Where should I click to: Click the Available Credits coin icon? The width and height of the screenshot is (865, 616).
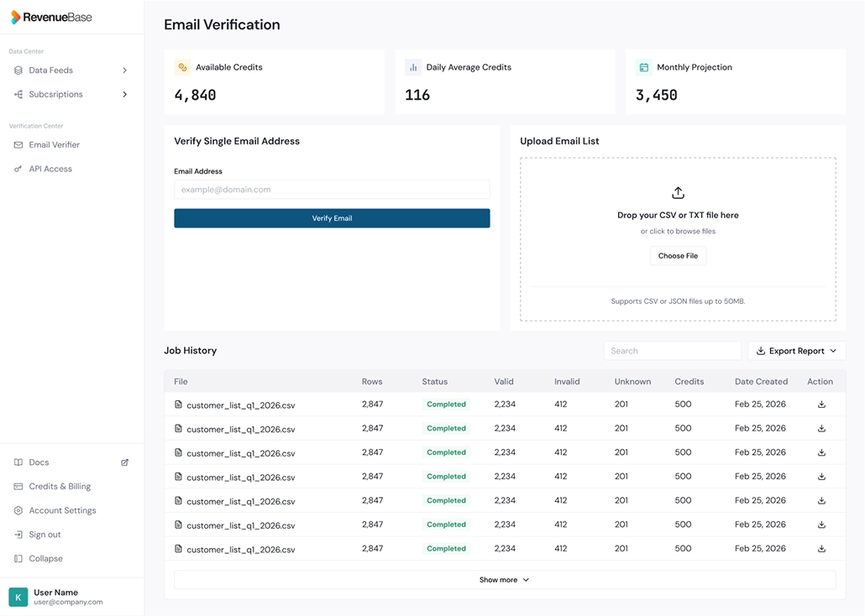tap(184, 67)
